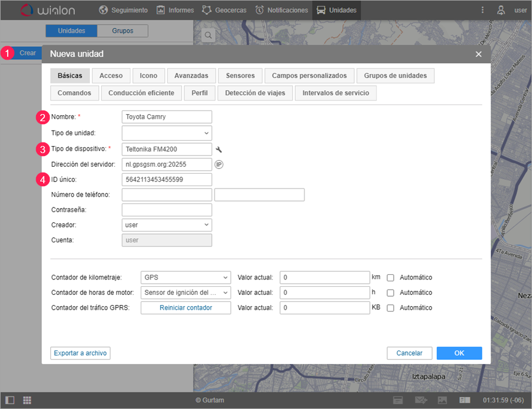Screen dimensions: 532x409
Task: Click the Tipo de dispositivo field
Action: [x=167, y=149]
